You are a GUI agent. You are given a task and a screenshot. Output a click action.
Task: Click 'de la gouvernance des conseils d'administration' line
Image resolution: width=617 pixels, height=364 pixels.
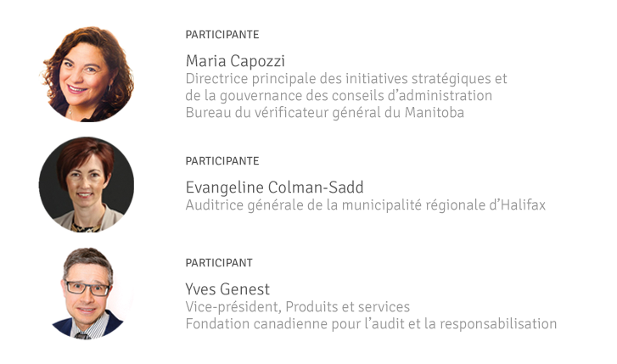click(339, 96)
